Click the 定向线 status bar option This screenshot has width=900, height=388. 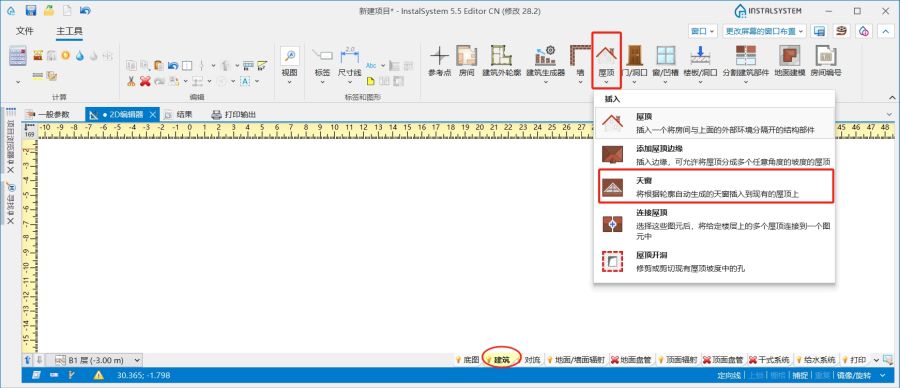pyautogui.click(x=730, y=375)
